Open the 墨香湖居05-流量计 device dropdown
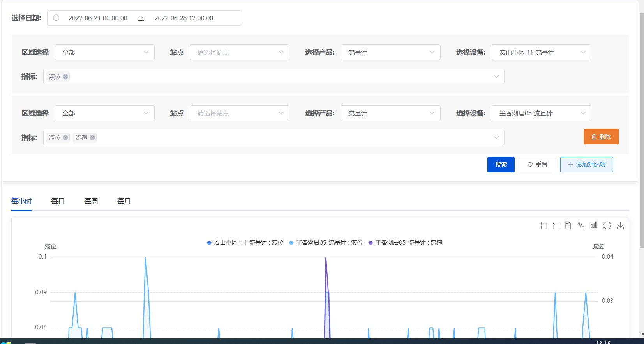644x344 pixels. tap(542, 113)
